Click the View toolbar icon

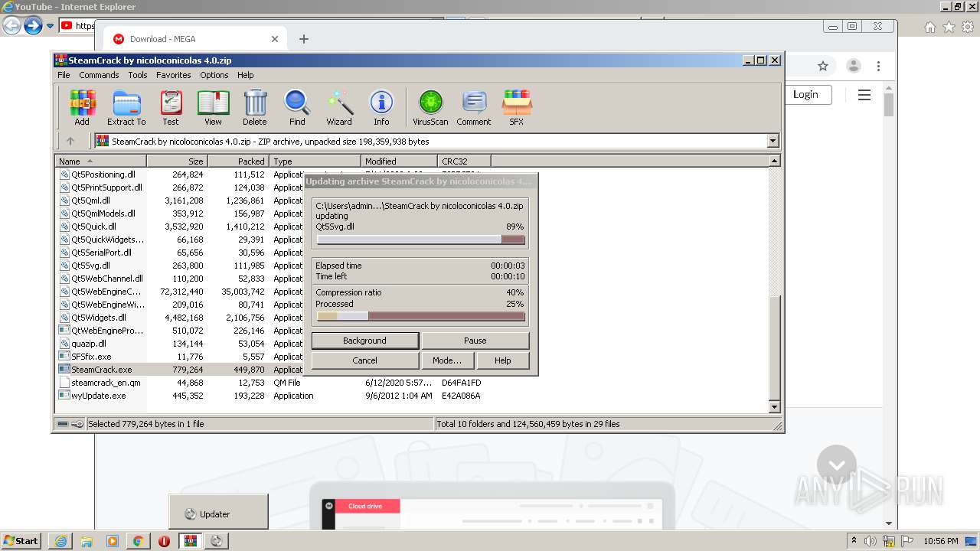pos(213,107)
